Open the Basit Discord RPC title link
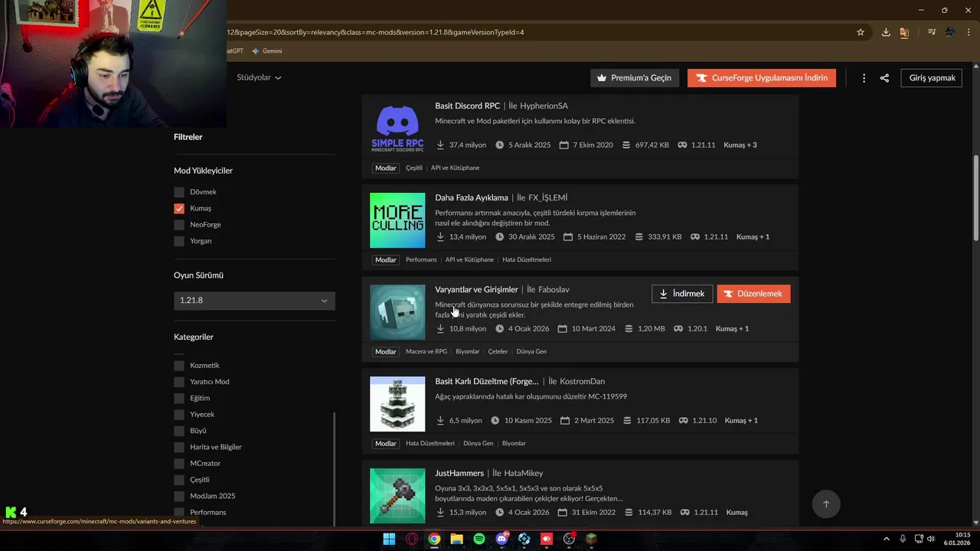The width and height of the screenshot is (980, 551). click(x=467, y=106)
